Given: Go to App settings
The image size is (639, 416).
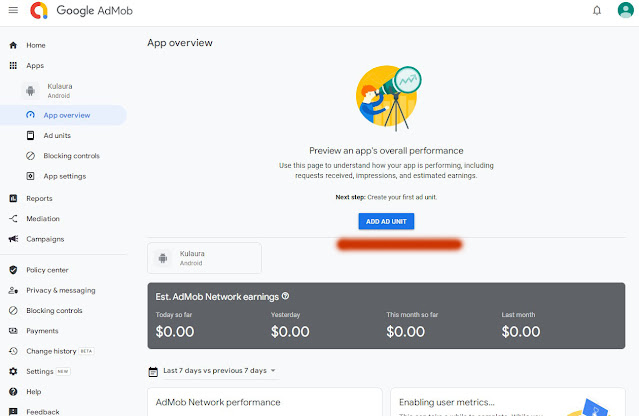Looking at the screenshot, I should pyautogui.click(x=64, y=176).
